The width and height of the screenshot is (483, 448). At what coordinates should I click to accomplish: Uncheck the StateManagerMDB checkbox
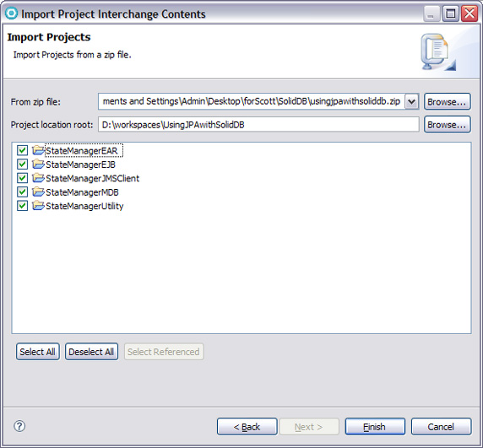[22, 192]
